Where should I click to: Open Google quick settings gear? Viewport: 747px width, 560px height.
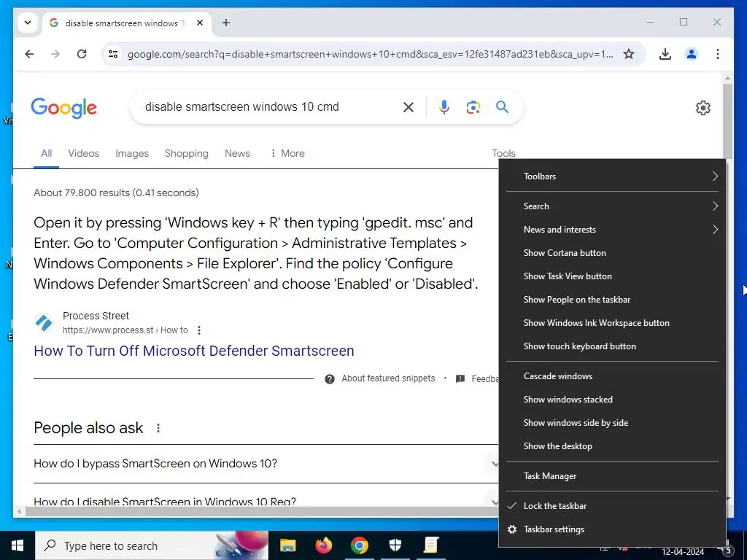703,108
